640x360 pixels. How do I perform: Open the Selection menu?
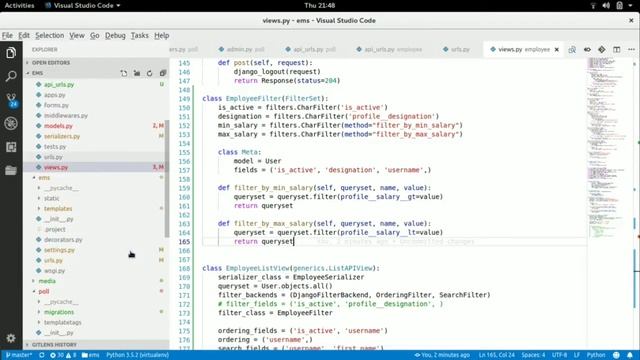(49, 36)
